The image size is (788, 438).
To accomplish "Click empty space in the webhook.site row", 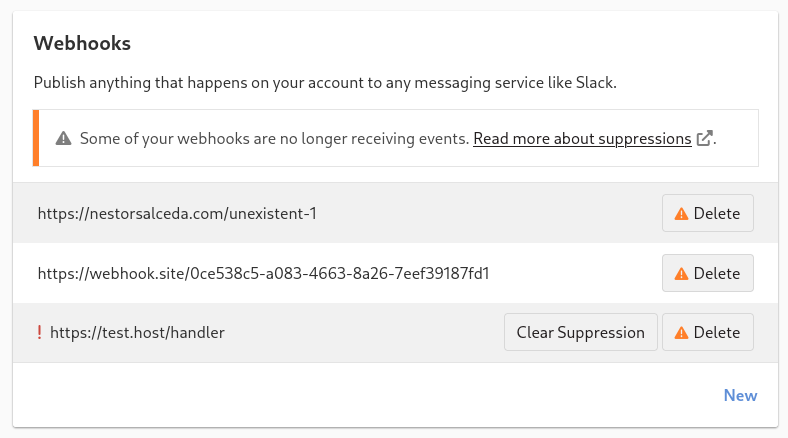I will click(580, 274).
